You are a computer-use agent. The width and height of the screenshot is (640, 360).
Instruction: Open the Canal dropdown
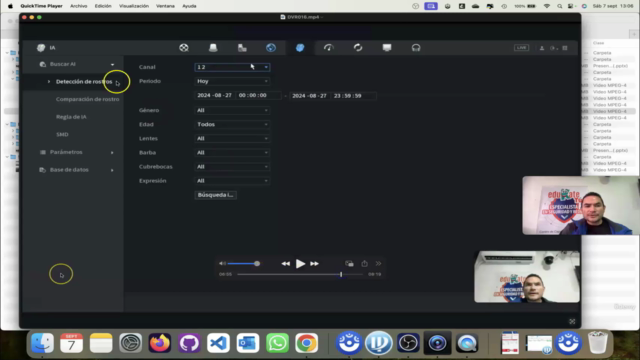click(232, 67)
